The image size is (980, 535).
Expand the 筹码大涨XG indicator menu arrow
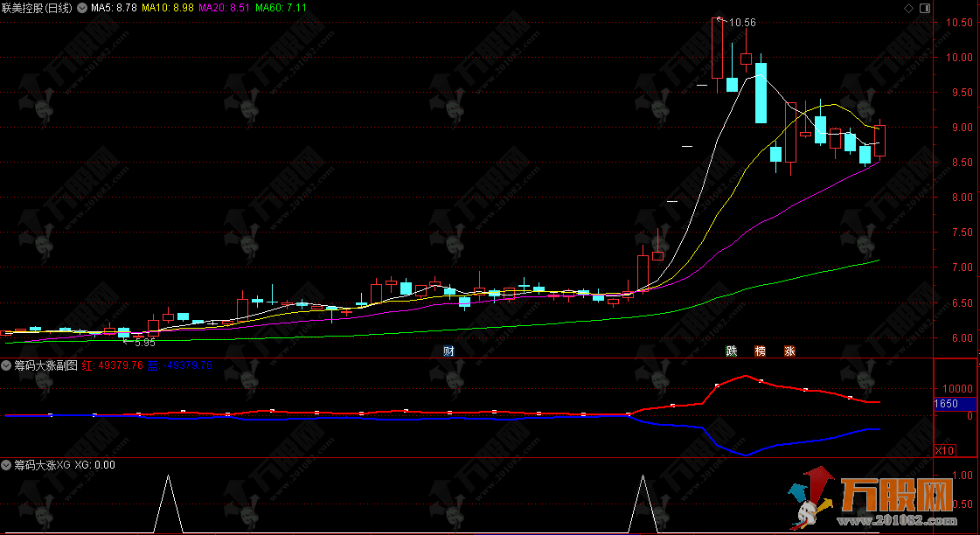click(x=7, y=465)
